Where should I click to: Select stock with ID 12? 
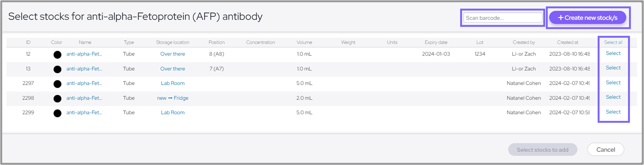(x=613, y=53)
